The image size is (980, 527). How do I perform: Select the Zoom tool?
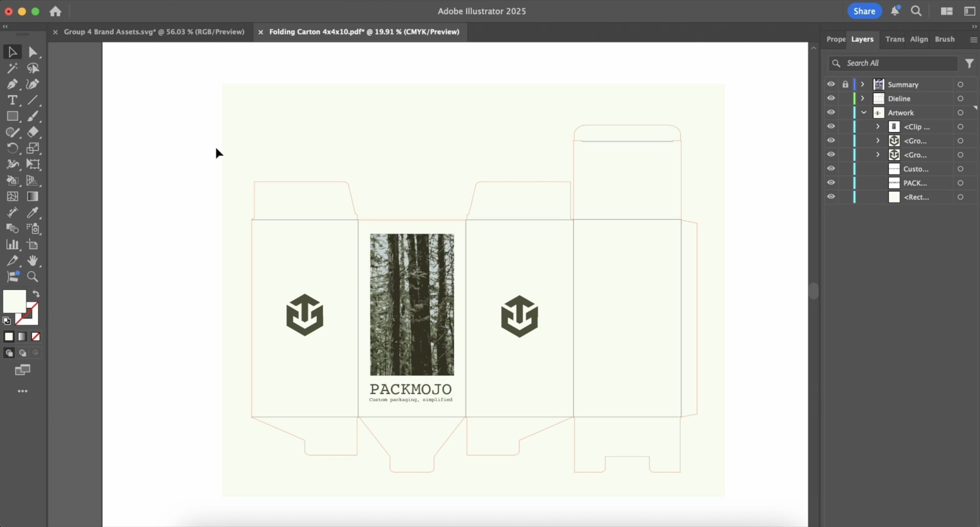coord(33,277)
